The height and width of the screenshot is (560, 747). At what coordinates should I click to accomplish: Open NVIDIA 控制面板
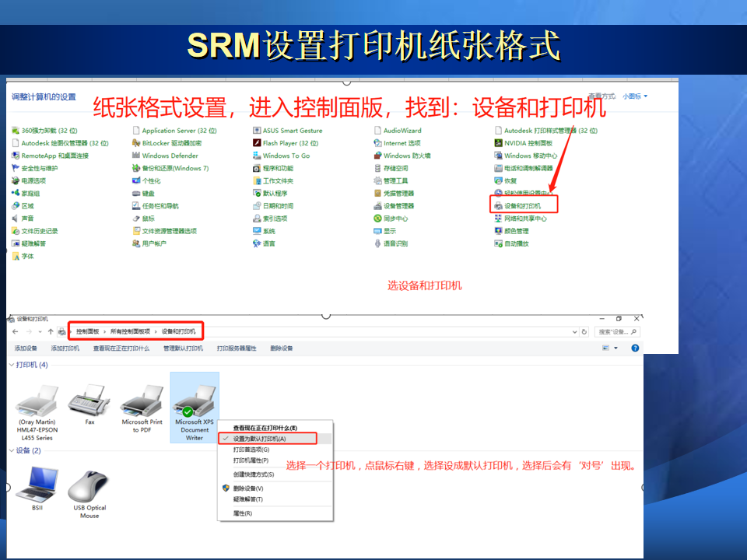[524, 143]
